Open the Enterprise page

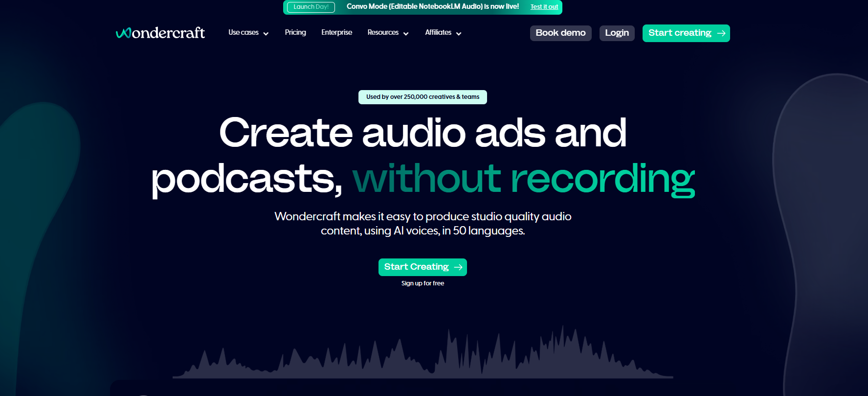[337, 32]
